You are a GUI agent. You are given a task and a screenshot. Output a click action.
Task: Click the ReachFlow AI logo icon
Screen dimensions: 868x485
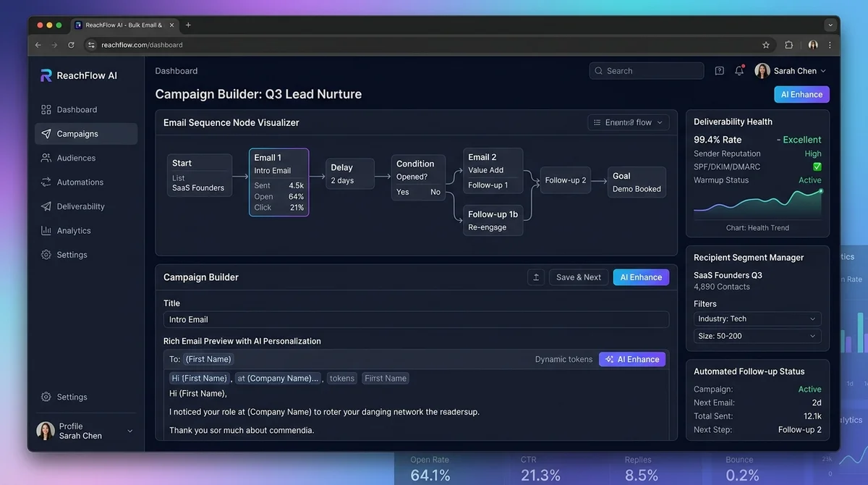pyautogui.click(x=46, y=75)
